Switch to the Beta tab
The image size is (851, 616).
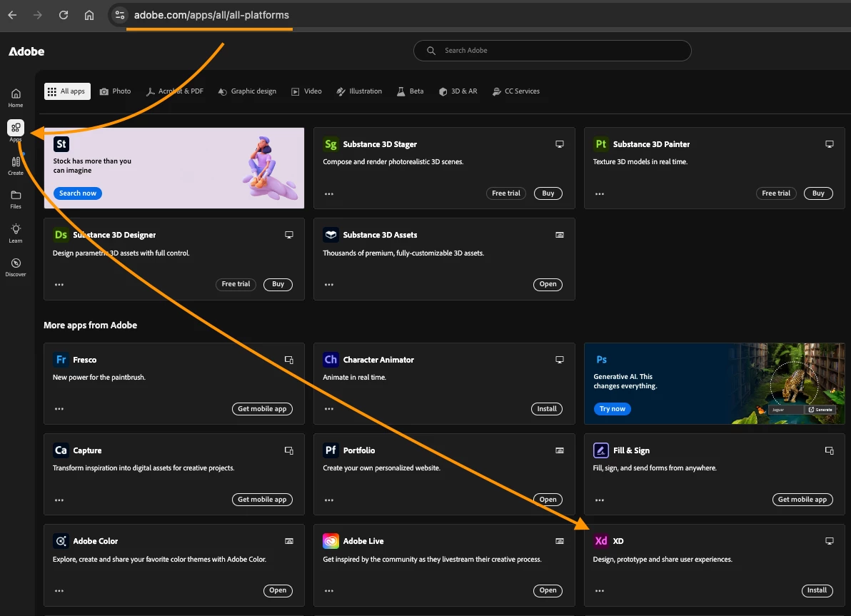tap(411, 91)
